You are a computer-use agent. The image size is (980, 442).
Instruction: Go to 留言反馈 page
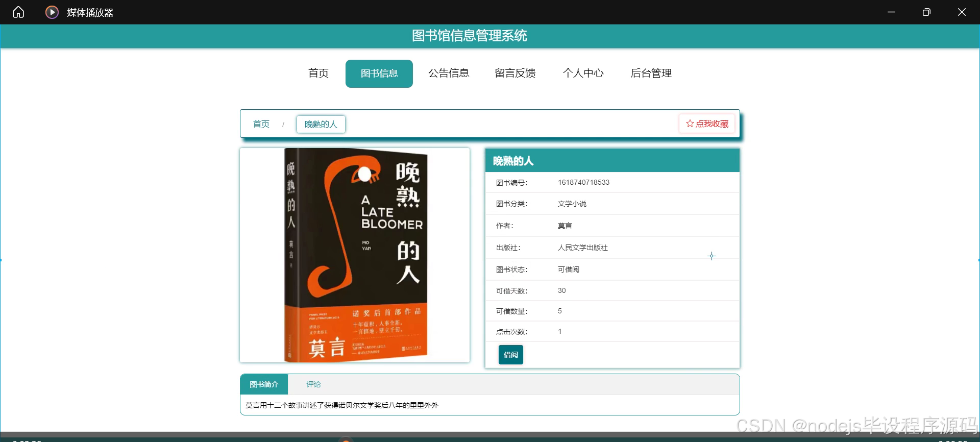[516, 73]
